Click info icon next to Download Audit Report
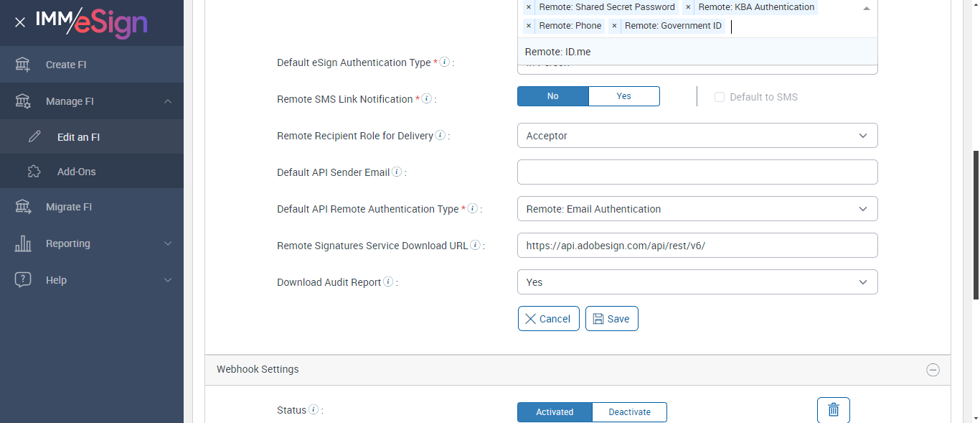This screenshot has width=980, height=423. [388, 282]
